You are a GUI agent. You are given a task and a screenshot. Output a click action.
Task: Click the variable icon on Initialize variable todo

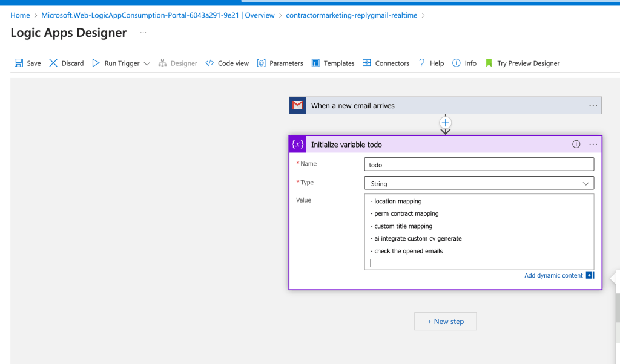pos(298,145)
